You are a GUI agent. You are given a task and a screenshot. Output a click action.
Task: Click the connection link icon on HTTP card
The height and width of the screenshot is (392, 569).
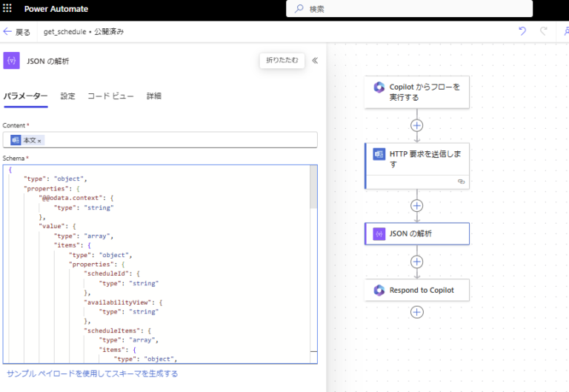461,181
